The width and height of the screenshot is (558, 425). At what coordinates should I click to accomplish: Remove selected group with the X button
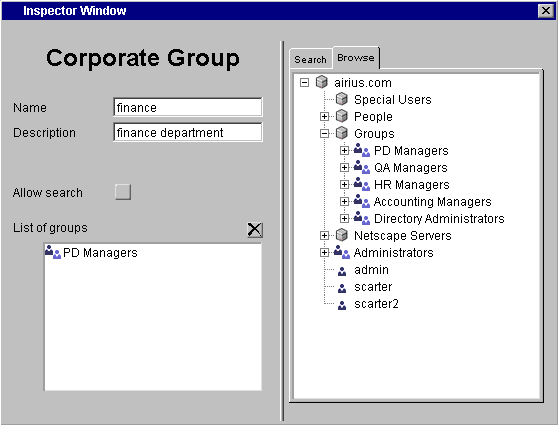(255, 230)
